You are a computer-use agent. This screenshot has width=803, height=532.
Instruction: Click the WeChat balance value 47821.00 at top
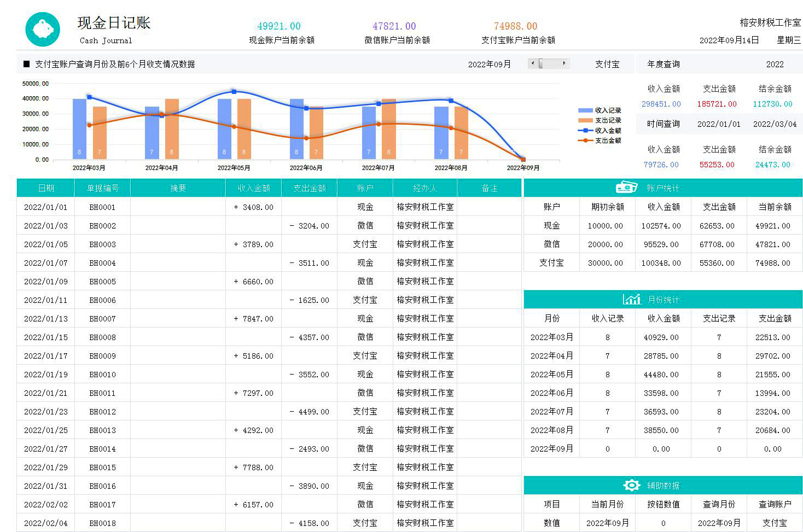tap(394, 26)
